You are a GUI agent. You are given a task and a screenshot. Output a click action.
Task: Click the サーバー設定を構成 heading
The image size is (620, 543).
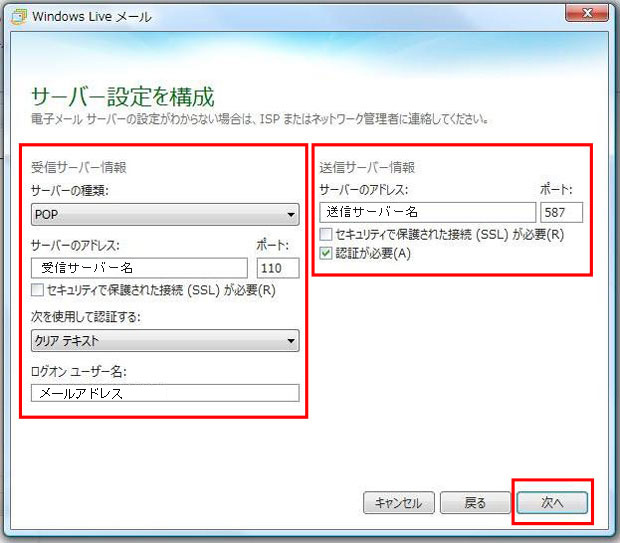[123, 97]
